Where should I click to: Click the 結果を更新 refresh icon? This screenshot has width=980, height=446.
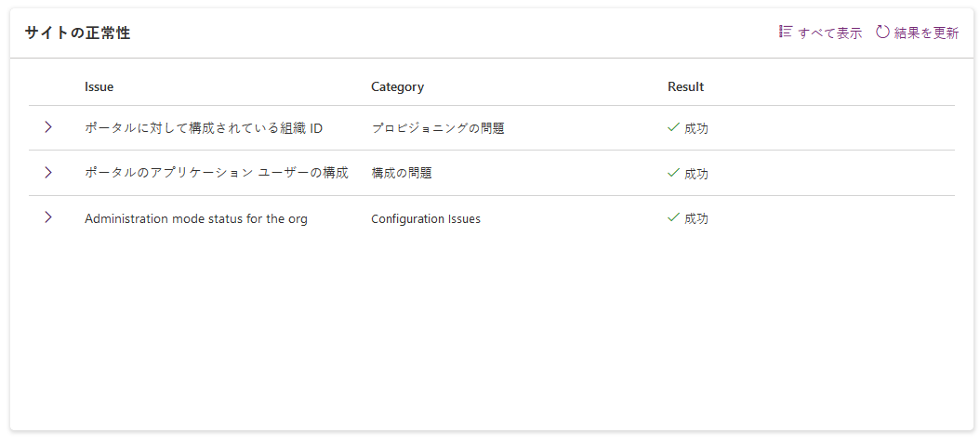[882, 32]
